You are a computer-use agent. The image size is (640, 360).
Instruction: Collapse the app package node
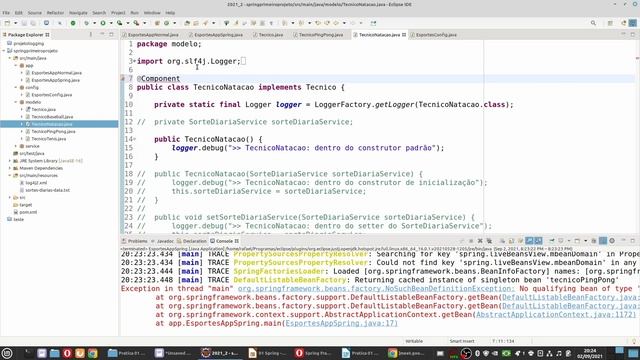pyautogui.click(x=16, y=65)
